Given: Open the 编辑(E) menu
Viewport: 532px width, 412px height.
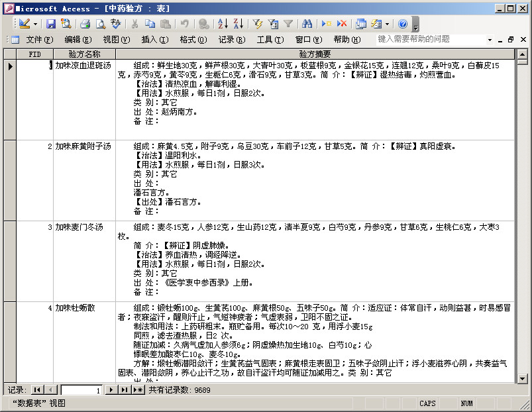Looking at the screenshot, I should (78, 40).
